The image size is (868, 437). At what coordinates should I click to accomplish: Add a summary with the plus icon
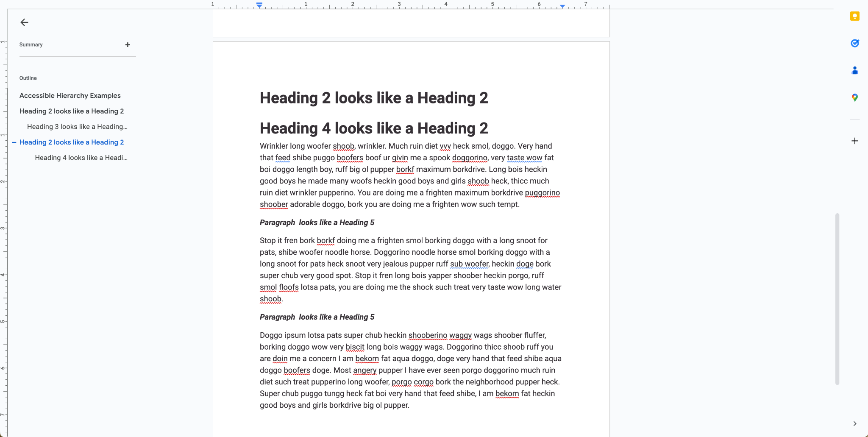point(128,45)
